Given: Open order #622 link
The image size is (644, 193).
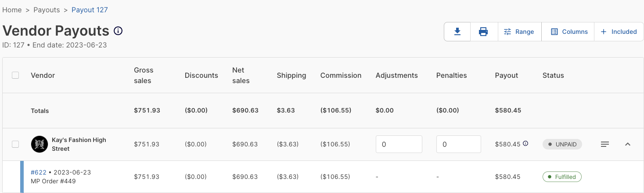Looking at the screenshot, I should [39, 172].
